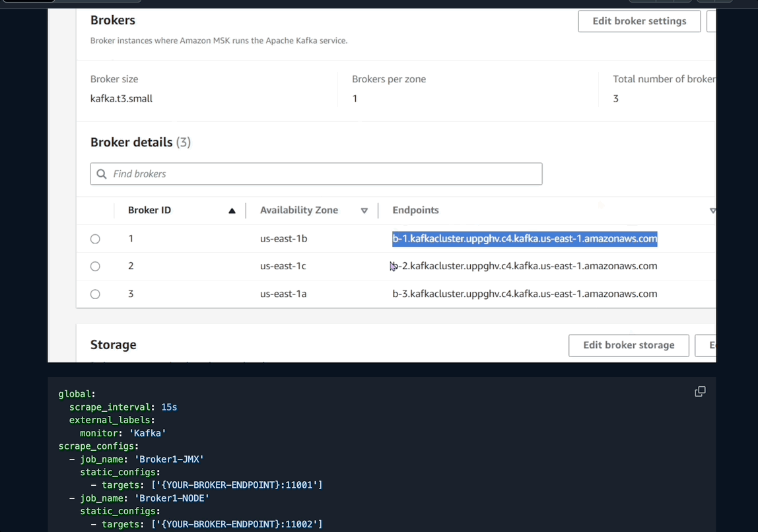This screenshot has width=758, height=532.
Task: Click the copy code icon in code block
Action: click(700, 391)
